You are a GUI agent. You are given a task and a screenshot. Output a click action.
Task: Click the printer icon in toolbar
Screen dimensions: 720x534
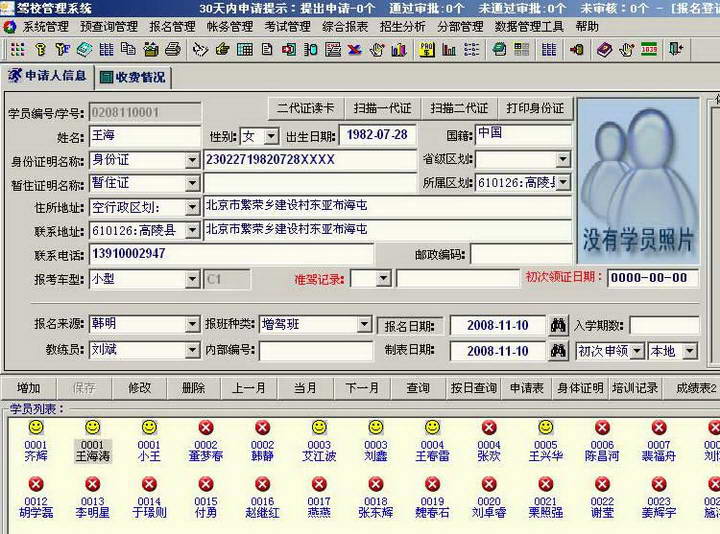(173, 49)
